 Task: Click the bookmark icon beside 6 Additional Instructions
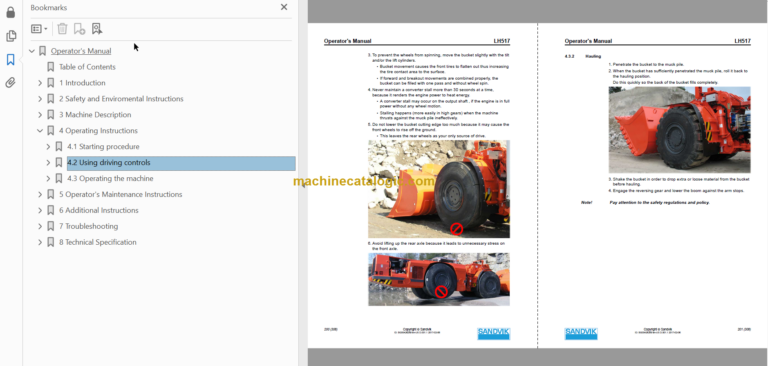coord(50,210)
